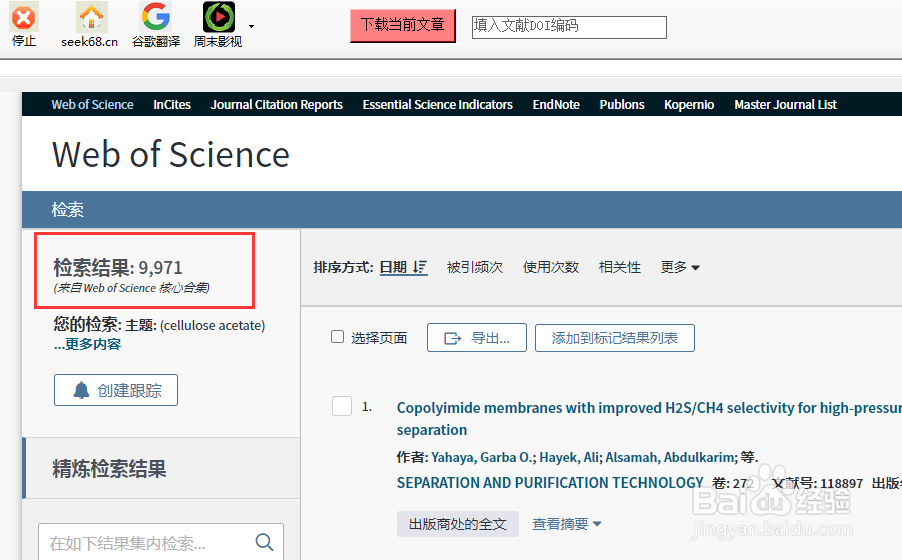Screen dimensions: 902x560
Task: Expand the small arrow next to 周末影视
Action: pyautogui.click(x=251, y=26)
